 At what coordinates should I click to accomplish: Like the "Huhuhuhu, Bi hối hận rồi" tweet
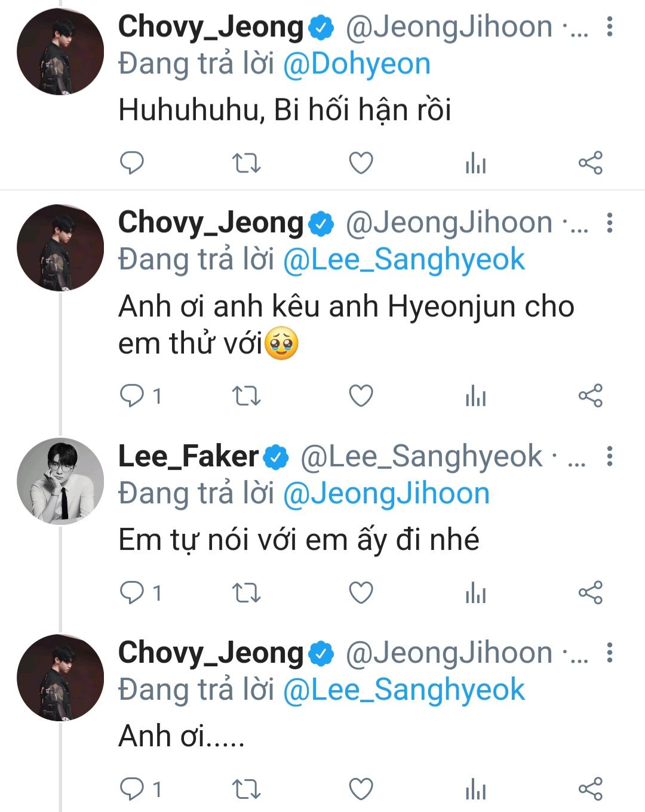(361, 162)
